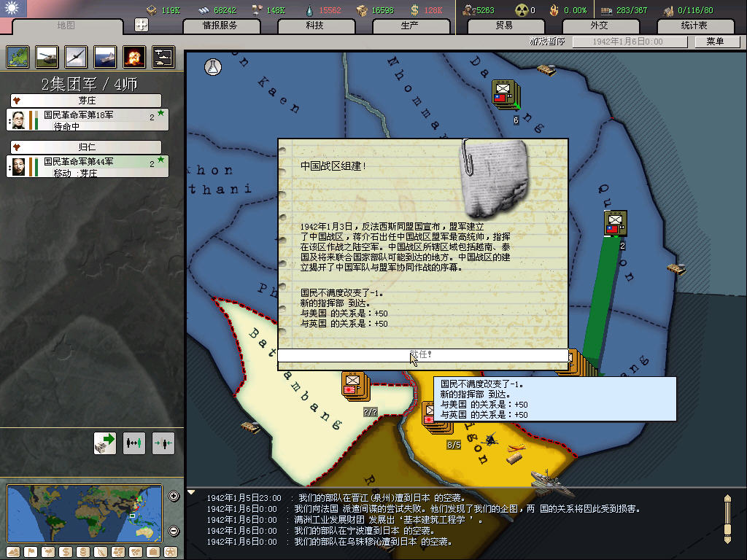Click the split units button
Screen dimensions: 747x560
(x=134, y=443)
